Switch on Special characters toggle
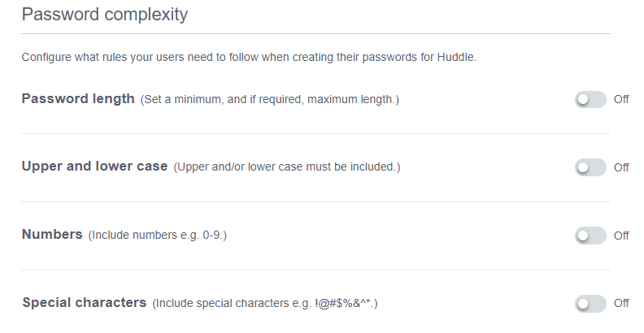Viewport: 644px width, 333px height. [x=590, y=304]
